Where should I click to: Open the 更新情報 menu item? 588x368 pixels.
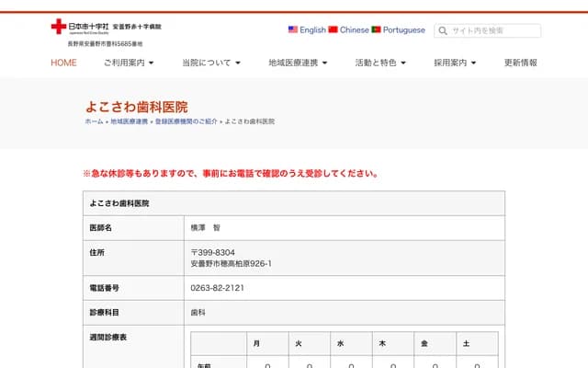pos(521,63)
